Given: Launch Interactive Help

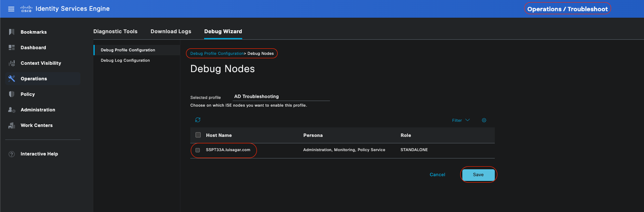Looking at the screenshot, I should click(x=39, y=154).
